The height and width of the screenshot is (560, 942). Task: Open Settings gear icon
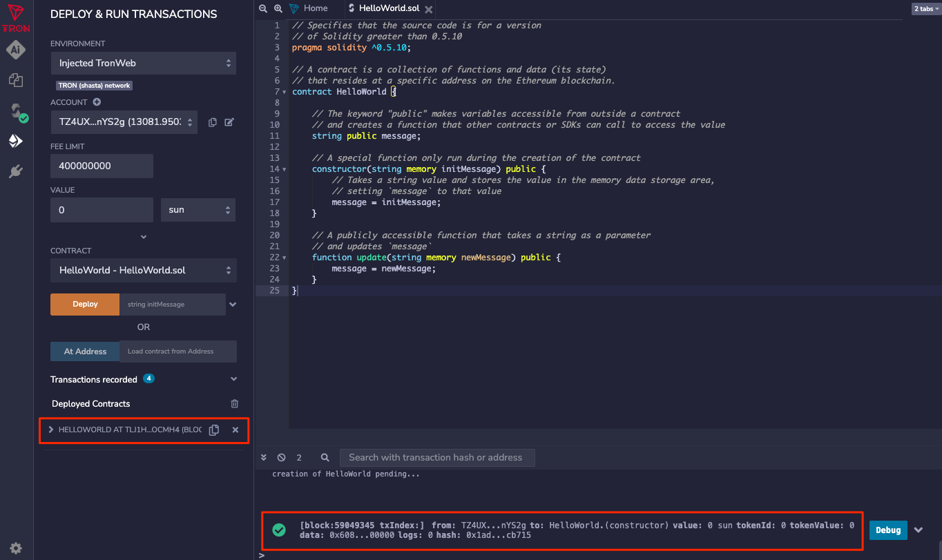[16, 548]
